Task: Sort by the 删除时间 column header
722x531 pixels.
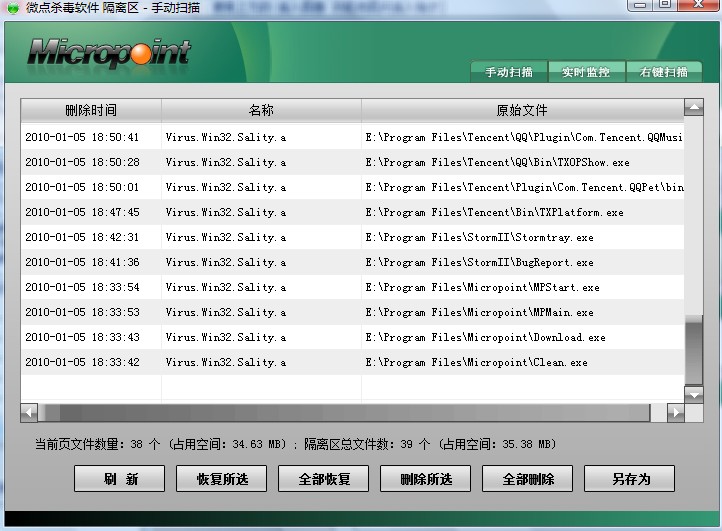Action: point(91,110)
